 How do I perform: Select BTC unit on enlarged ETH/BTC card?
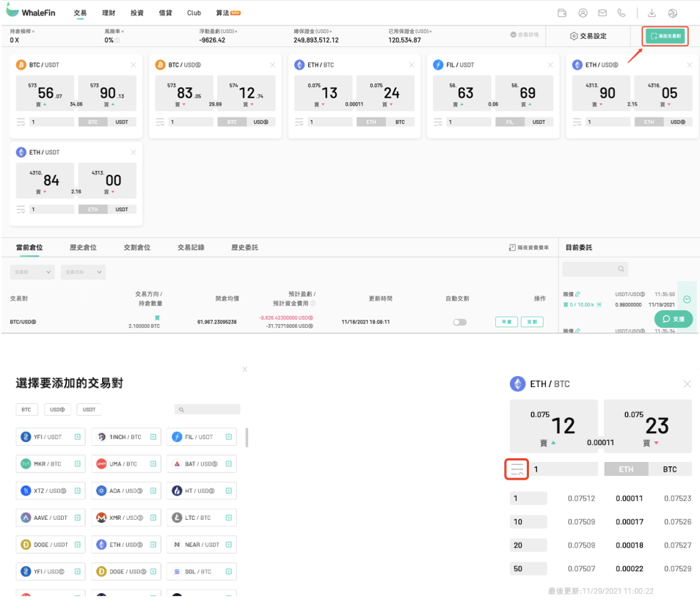670,469
